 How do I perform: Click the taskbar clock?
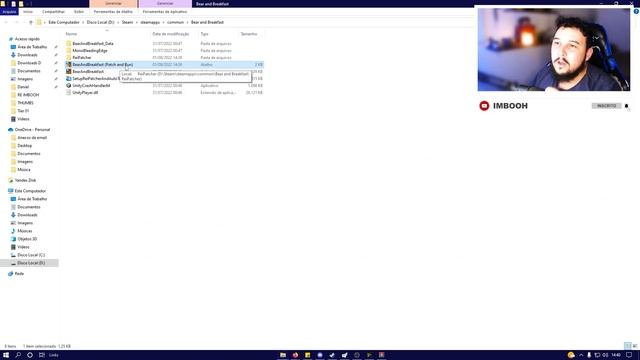[x=616, y=355]
